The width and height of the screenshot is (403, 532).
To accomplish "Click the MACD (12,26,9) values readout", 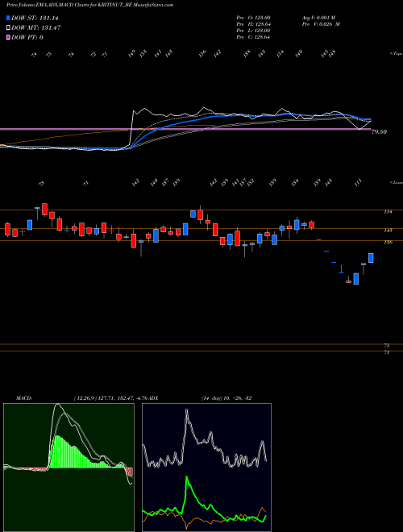I will click(111, 397).
